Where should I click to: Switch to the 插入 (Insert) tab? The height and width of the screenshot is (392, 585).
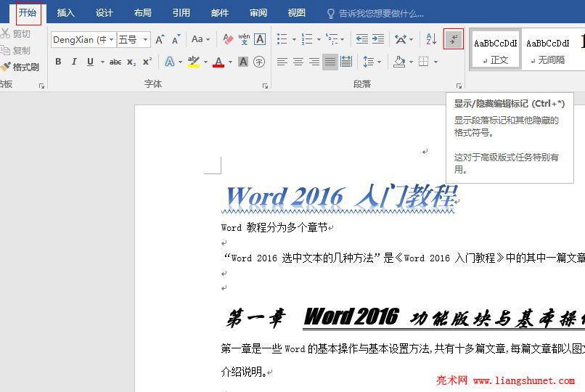(66, 13)
